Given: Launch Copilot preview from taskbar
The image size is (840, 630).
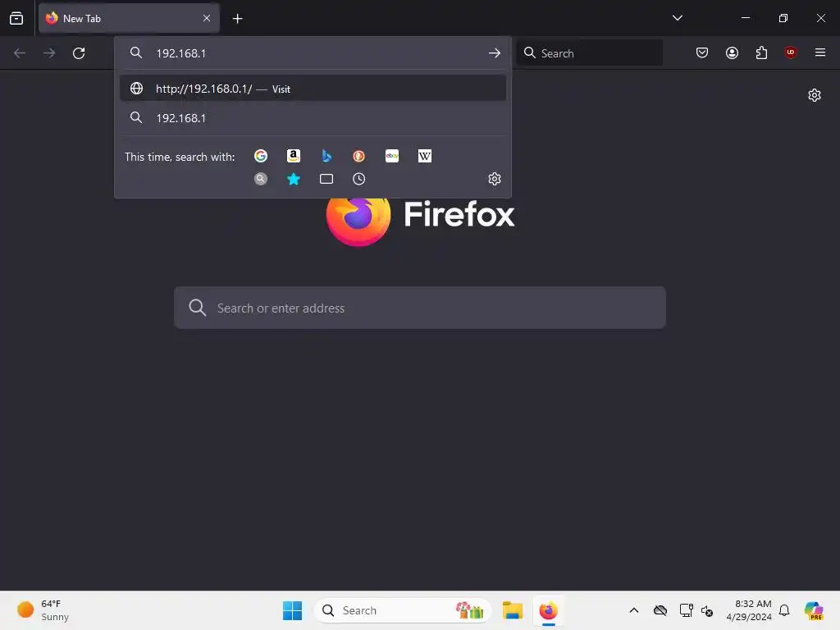Looking at the screenshot, I should [814, 610].
